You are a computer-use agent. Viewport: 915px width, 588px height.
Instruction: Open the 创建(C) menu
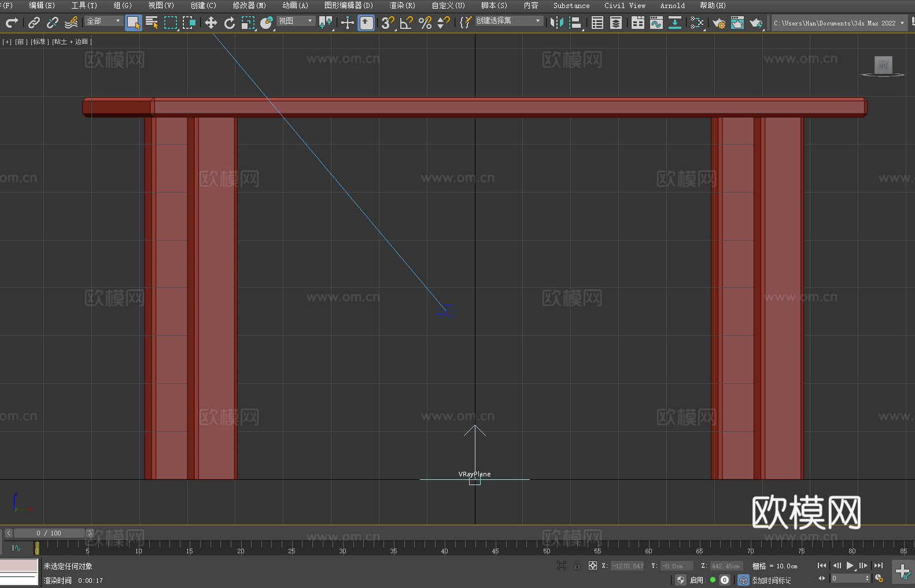203,5
